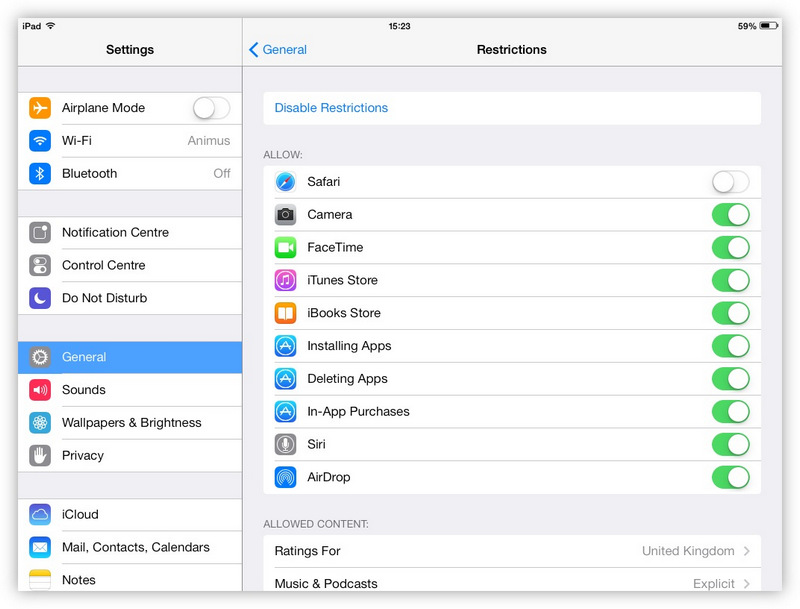
Task: Tap the Wi-Fi signal indicator in status bar
Action: 51,26
